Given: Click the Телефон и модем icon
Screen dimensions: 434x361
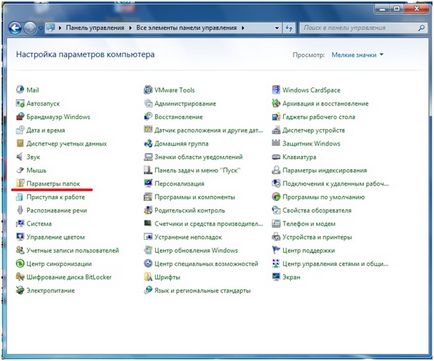Looking at the screenshot, I should 276,223.
